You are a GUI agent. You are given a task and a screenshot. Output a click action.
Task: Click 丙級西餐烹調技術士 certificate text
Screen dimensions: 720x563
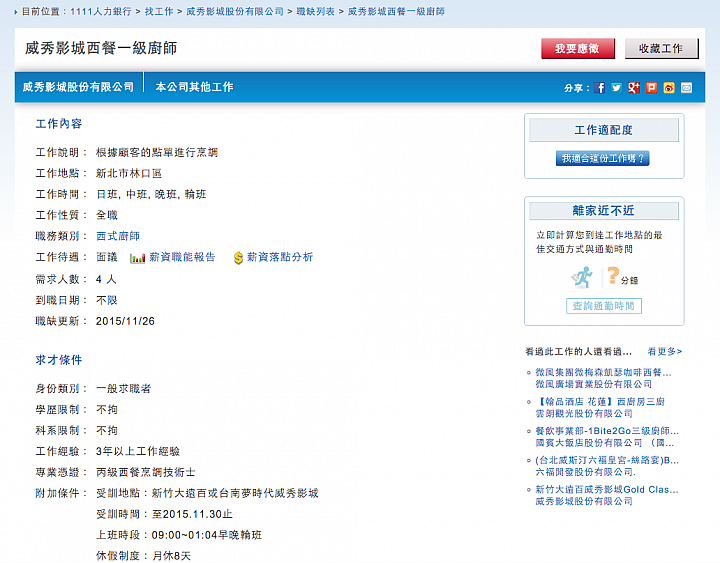coord(146,472)
